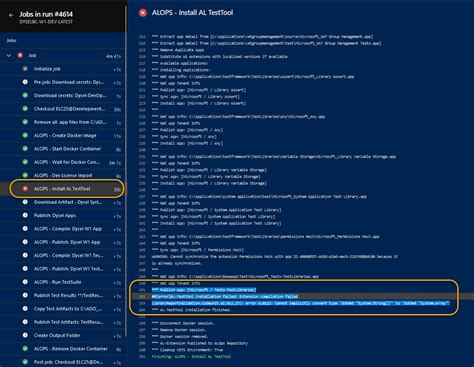Click green check icon of Checkout ELC25@Development step

coord(25,109)
